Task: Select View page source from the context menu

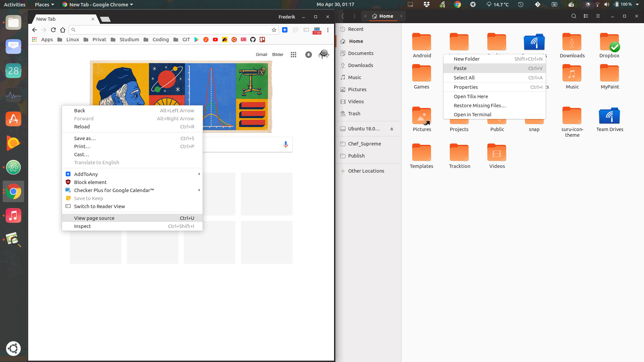Action: point(94,218)
